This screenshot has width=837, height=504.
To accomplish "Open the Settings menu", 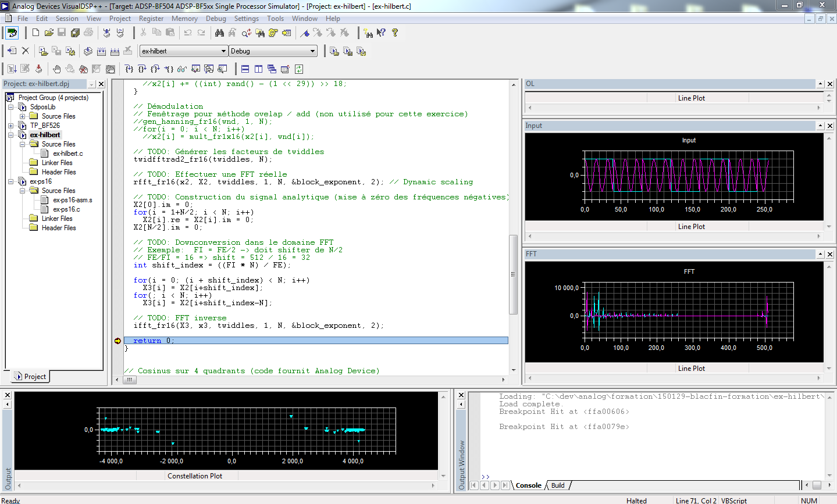I will pos(247,19).
